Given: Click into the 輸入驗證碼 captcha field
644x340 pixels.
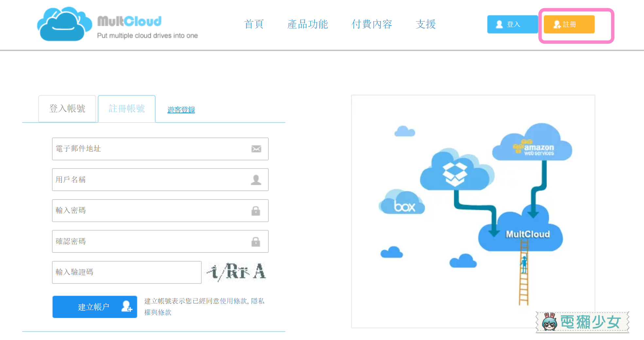Looking at the screenshot, I should pos(127,272).
